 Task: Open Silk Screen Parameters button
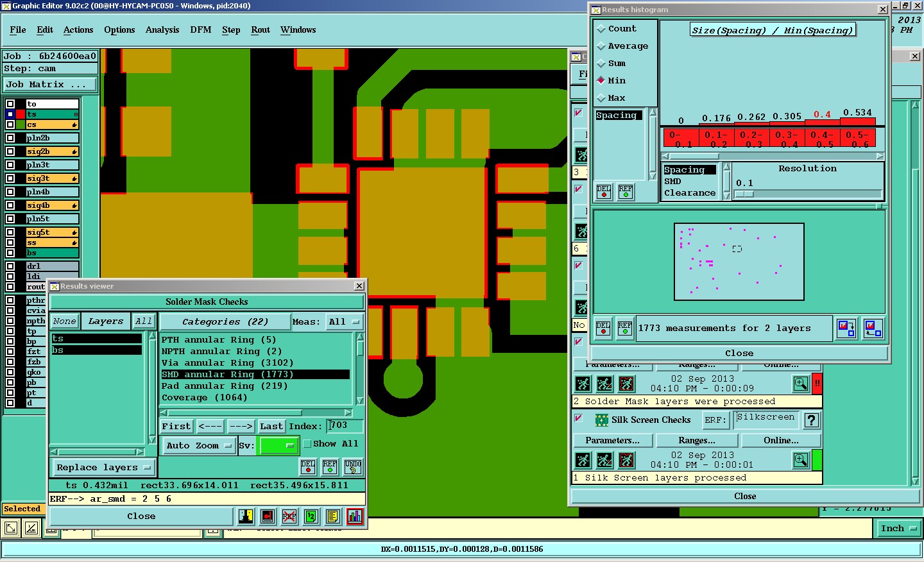coord(612,441)
